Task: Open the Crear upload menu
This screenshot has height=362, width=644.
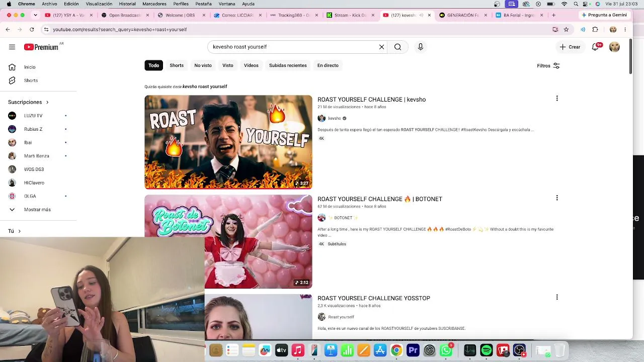Action: point(570,47)
